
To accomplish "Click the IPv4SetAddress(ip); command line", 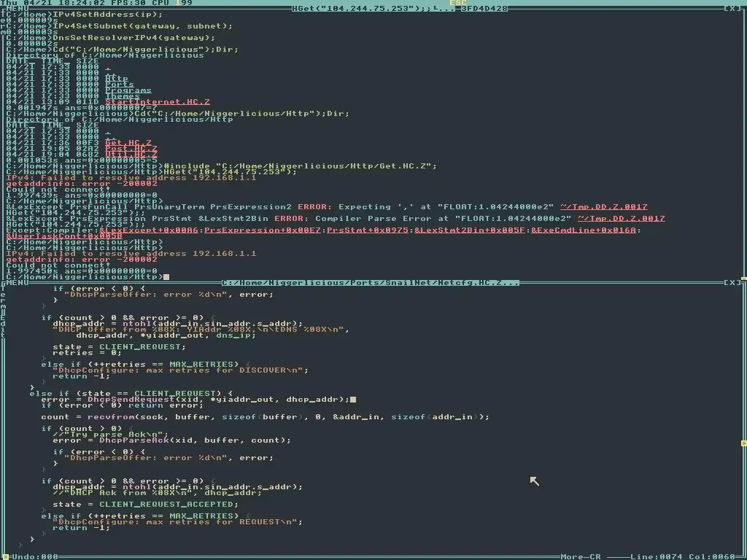I will click(x=108, y=15).
